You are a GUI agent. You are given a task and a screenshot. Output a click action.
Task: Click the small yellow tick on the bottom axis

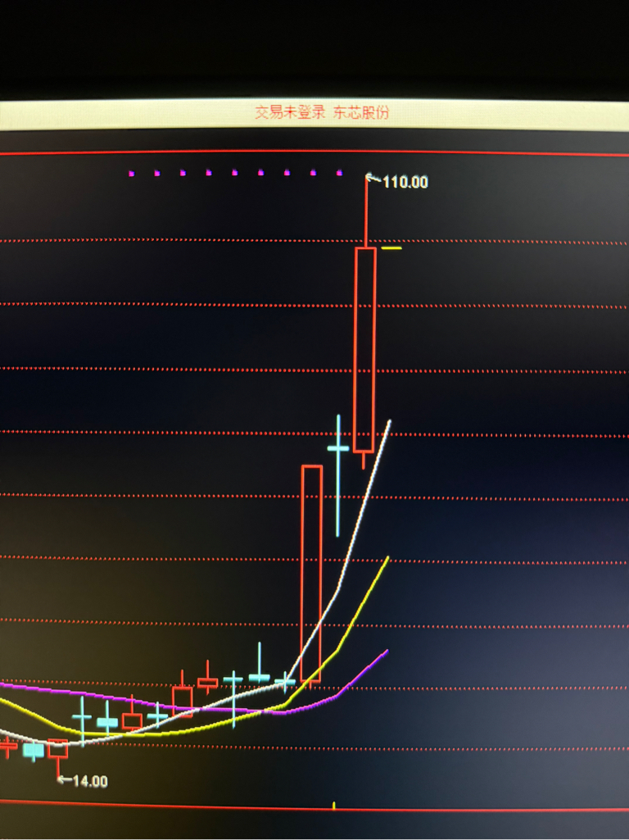(x=334, y=806)
